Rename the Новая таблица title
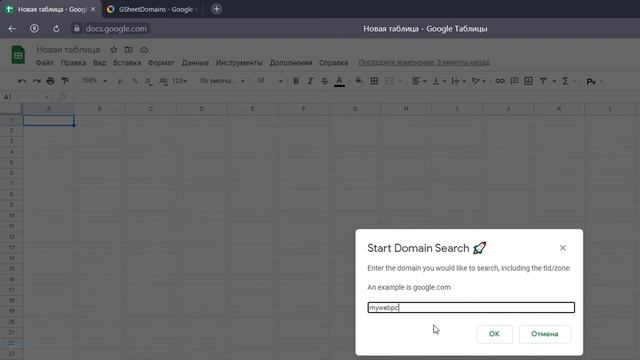Screen dimensions: 640x360 point(68,50)
